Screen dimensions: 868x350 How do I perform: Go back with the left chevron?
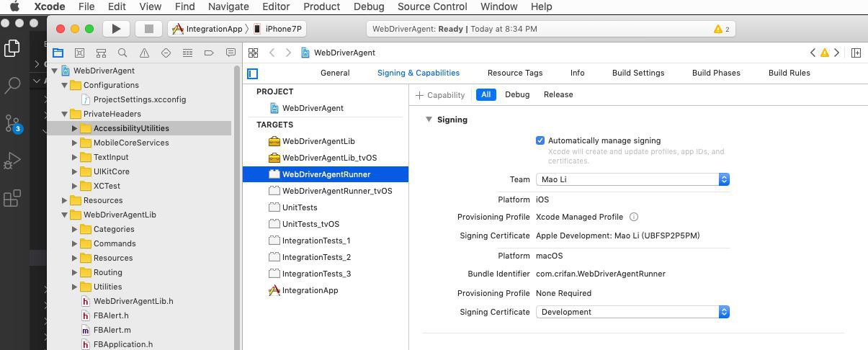tap(272, 53)
